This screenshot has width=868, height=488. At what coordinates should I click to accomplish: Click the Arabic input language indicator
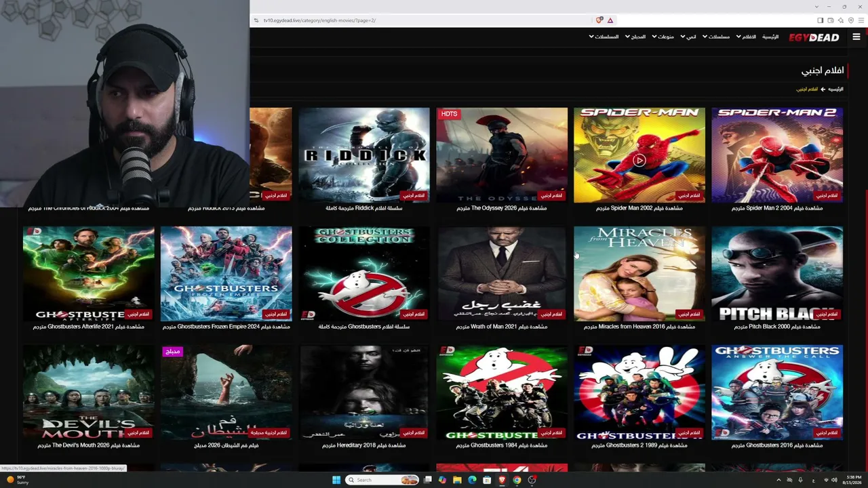[813, 480]
